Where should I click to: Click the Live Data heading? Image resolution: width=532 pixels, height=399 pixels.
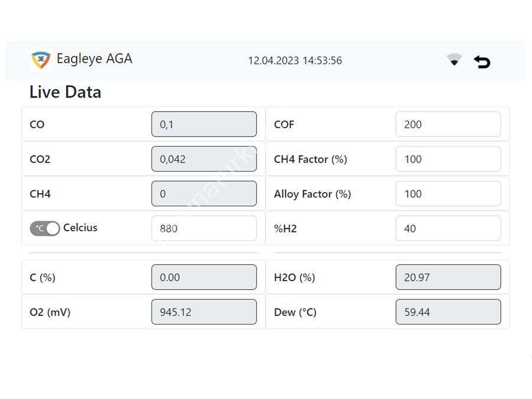click(x=65, y=92)
